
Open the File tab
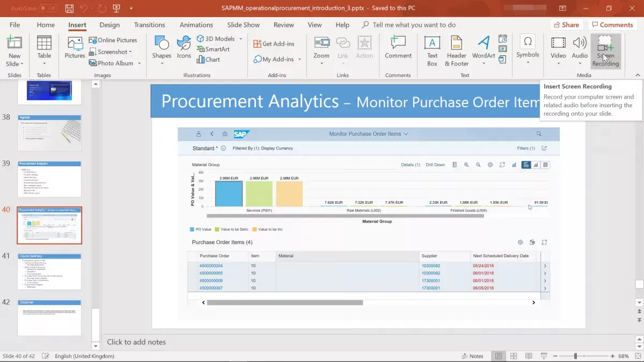[14, 25]
